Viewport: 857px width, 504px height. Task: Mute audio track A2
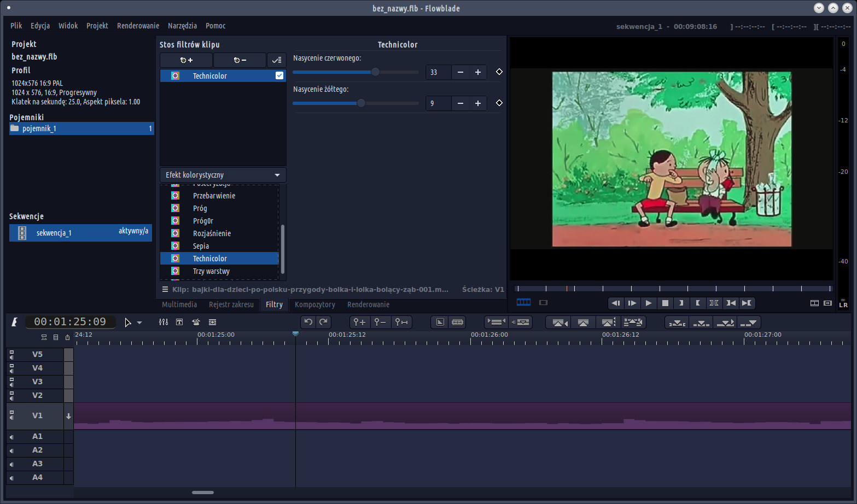tap(12, 450)
